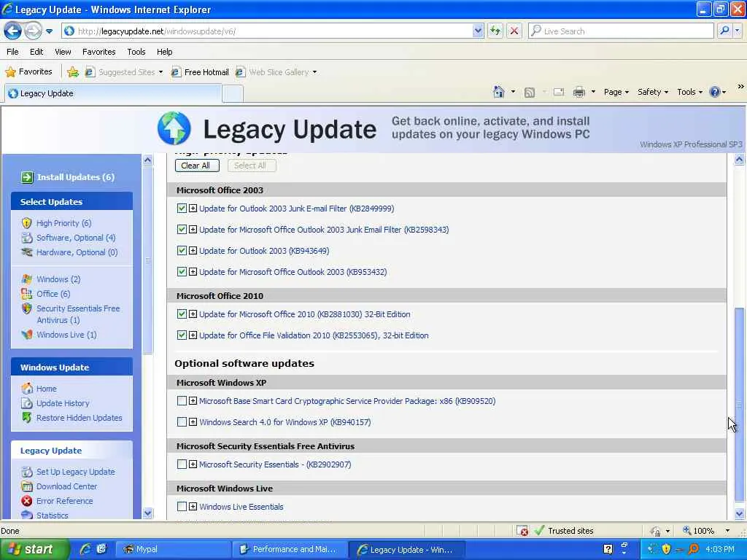Open the recent pages dropdown arrow
Image resolution: width=747 pixels, height=560 pixels.
49,31
